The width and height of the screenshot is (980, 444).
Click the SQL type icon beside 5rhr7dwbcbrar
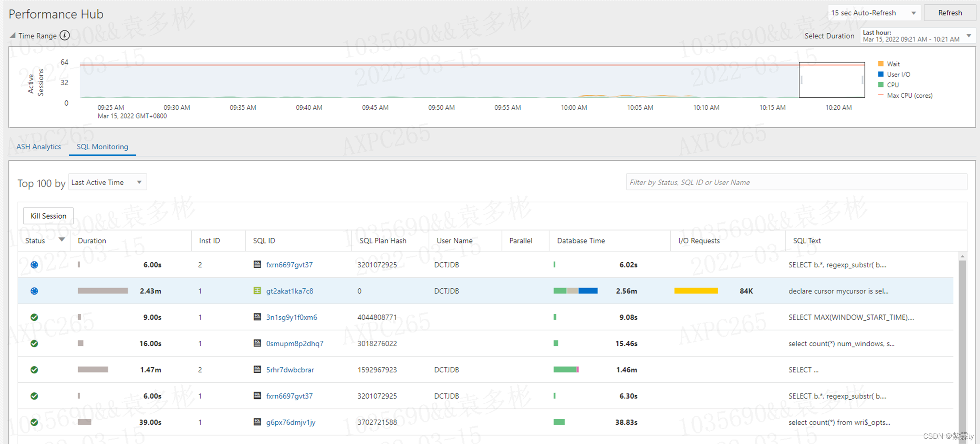pyautogui.click(x=257, y=369)
